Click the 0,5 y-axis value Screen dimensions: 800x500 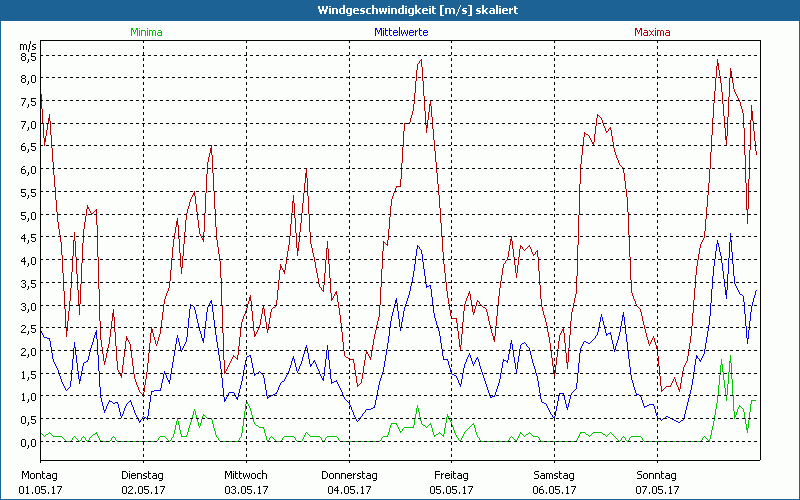pos(28,420)
